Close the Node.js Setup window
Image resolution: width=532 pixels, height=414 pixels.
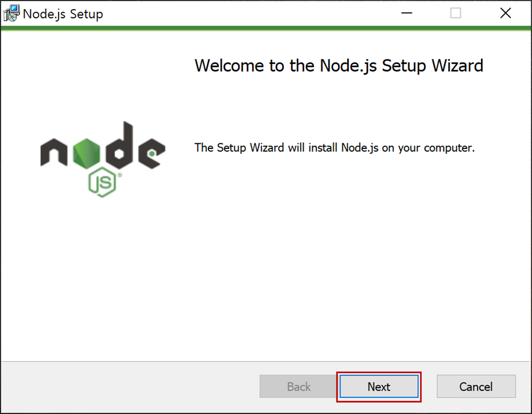coord(506,13)
